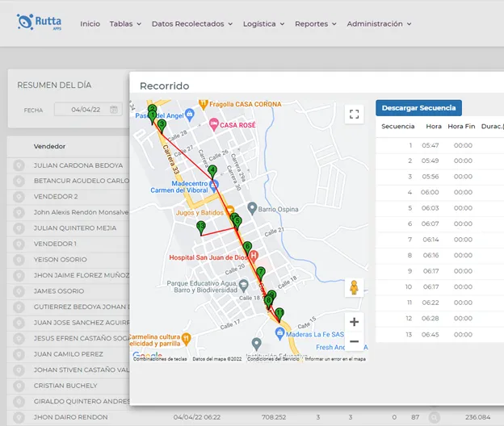Select vendor GUTIERREZ BEDOYA JOHAN row
The height and width of the screenshot is (426, 504).
pyautogui.click(x=69, y=307)
